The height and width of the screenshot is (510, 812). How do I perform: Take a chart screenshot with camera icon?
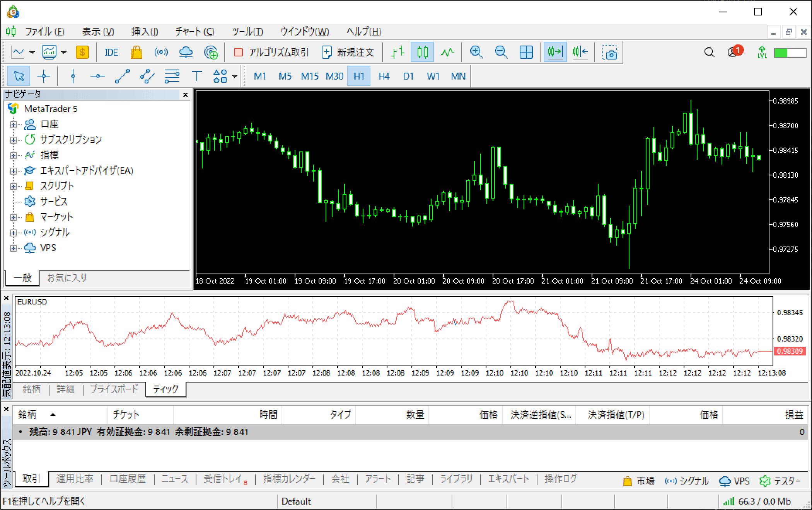pos(610,52)
